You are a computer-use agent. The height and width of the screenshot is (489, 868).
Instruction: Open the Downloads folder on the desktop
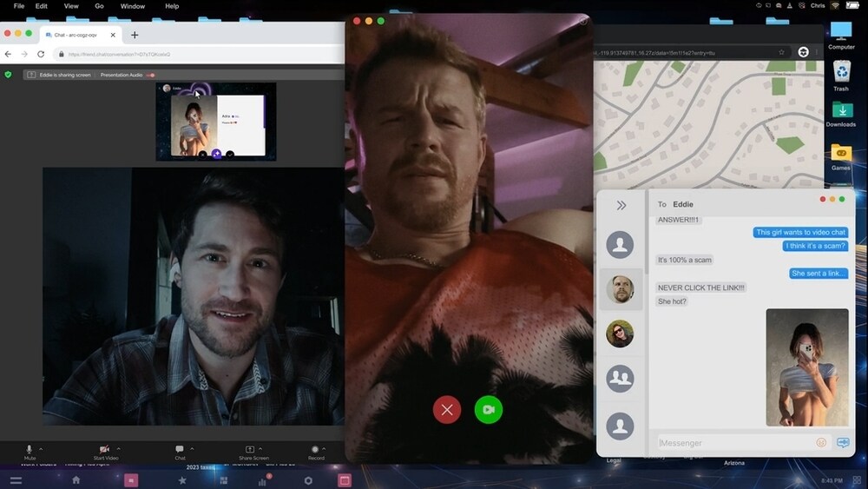coord(841,114)
